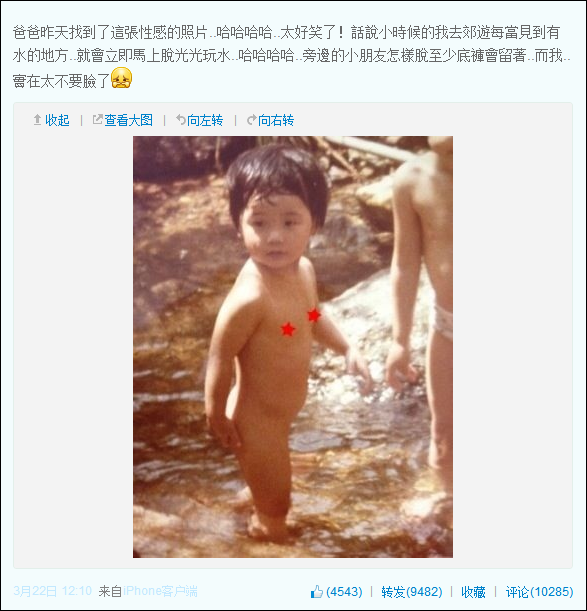Image resolution: width=587 pixels, height=611 pixels.
Task: Click the 来自 label before the client name
Action: 110,591
